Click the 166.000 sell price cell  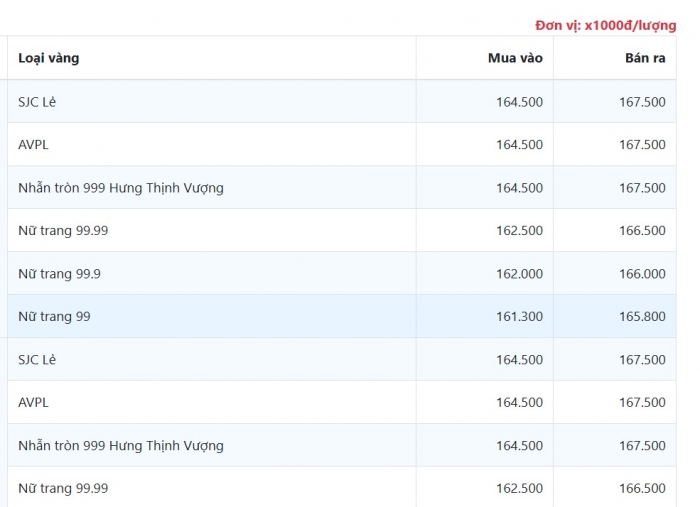click(x=642, y=273)
